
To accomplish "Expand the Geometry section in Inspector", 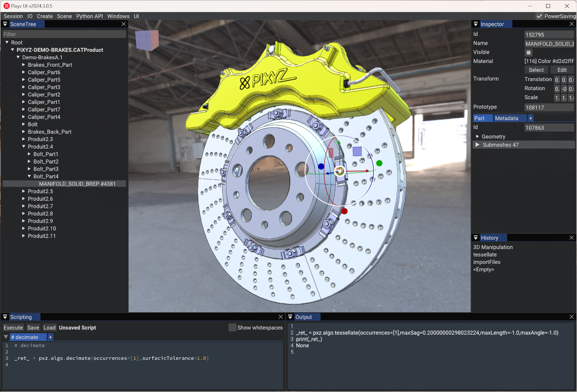I will (x=477, y=137).
